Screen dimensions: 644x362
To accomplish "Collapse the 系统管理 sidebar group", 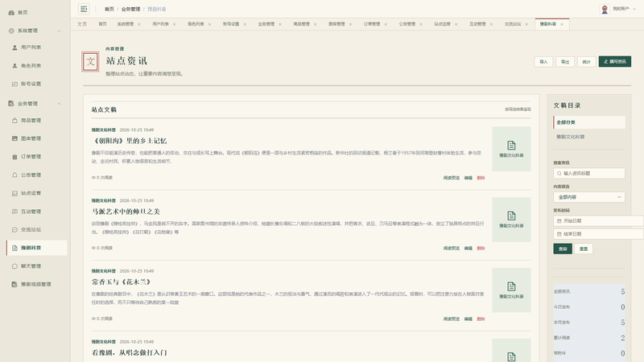I will (59, 31).
